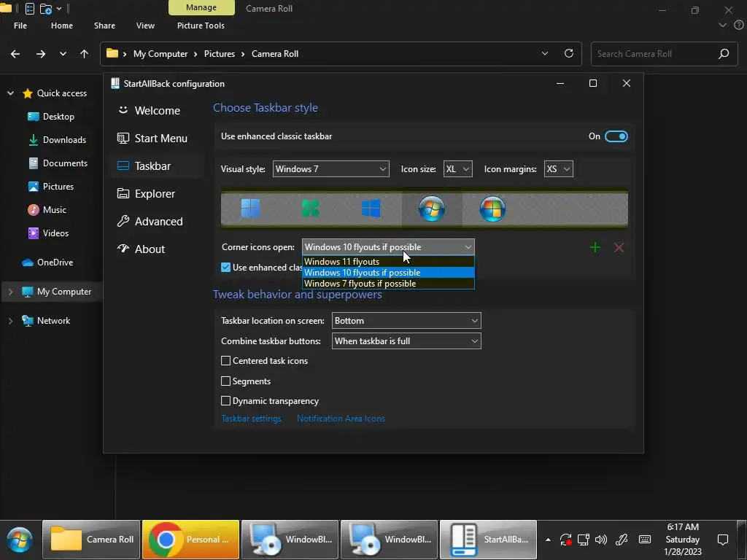Screen dimensions: 747x560
Task: Collapse the Quick access tree node
Action: [10, 93]
